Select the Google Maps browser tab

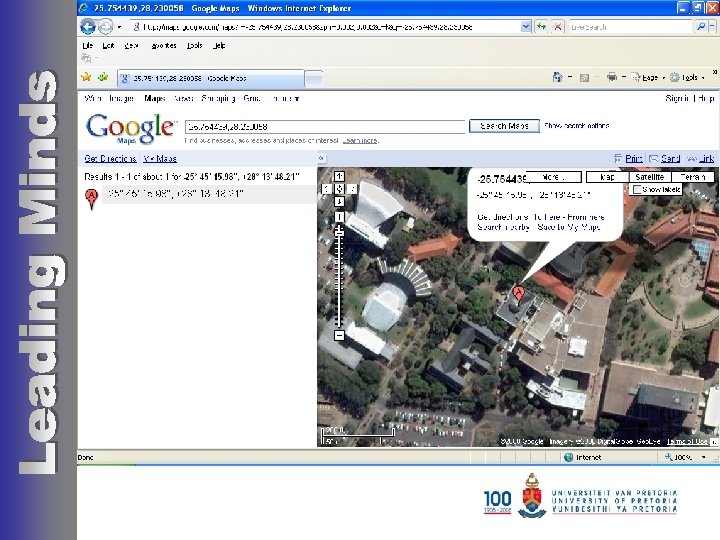(x=211, y=79)
